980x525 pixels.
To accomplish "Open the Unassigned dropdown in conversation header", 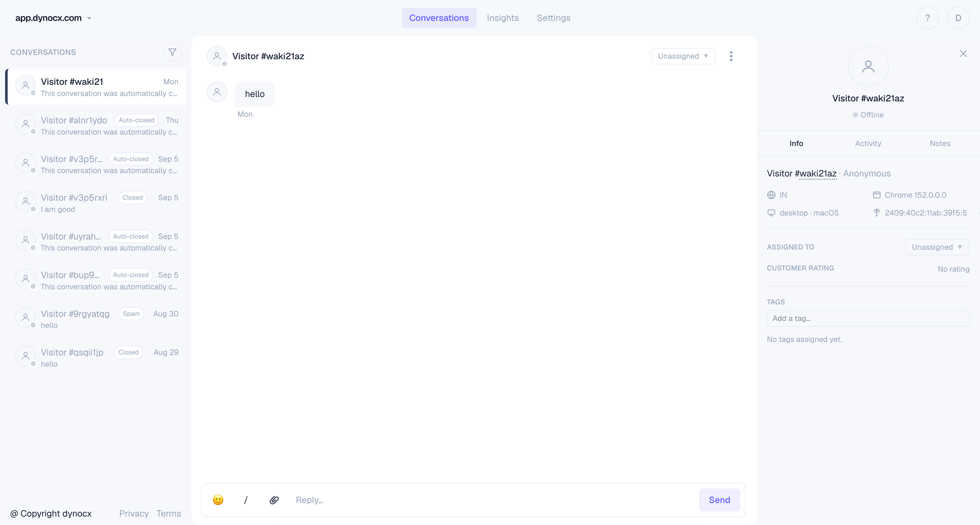I will pos(683,56).
